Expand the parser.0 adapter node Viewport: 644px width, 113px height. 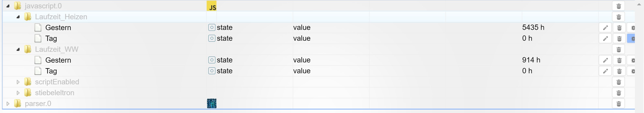click(x=8, y=103)
